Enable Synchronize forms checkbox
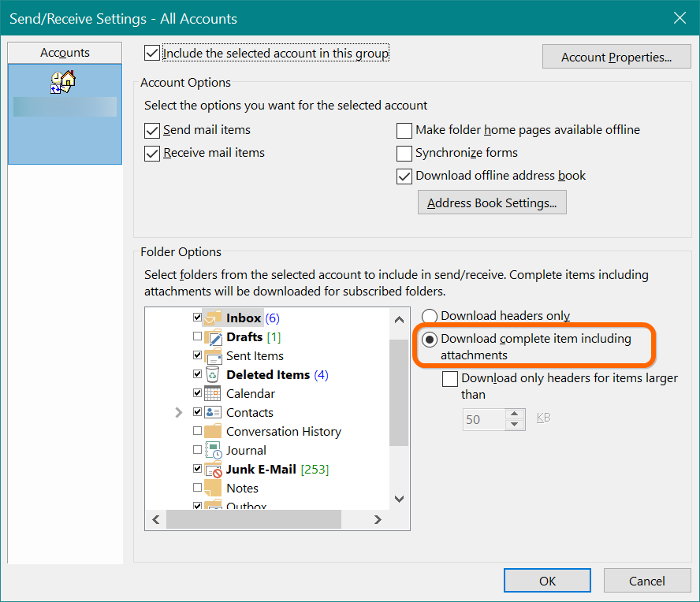700x602 pixels. 404,154
